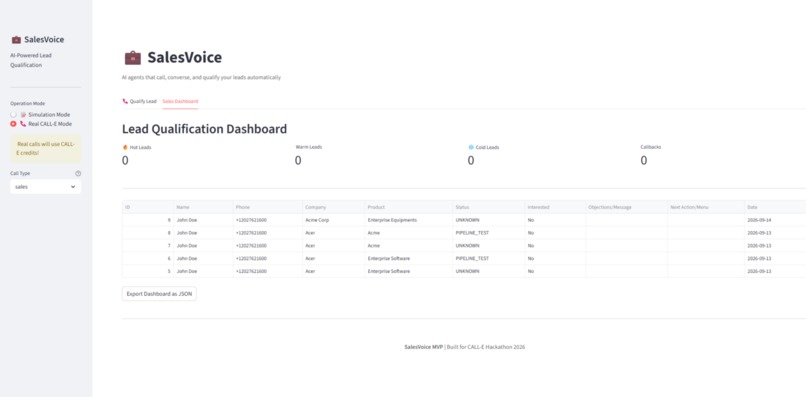This screenshot has height=397, width=806.
Task: Click the briefcase icon in the sidebar logo
Action: (x=16, y=40)
